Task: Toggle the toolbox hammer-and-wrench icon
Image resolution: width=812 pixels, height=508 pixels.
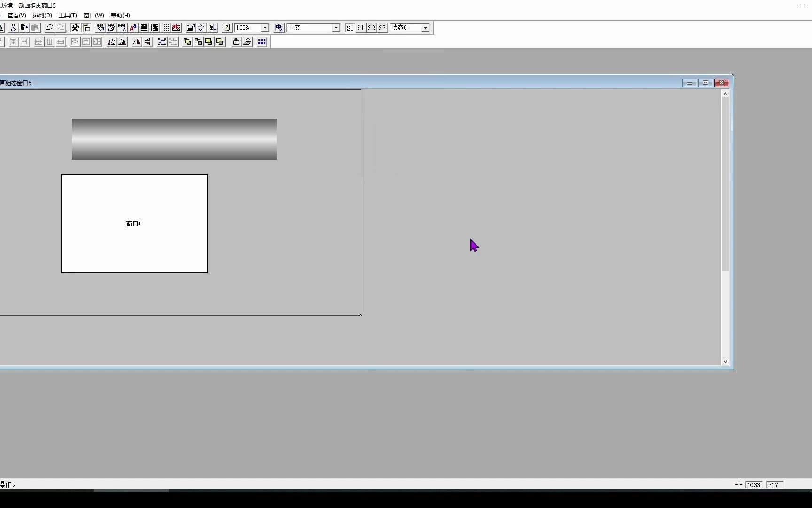Action: [x=75, y=28]
